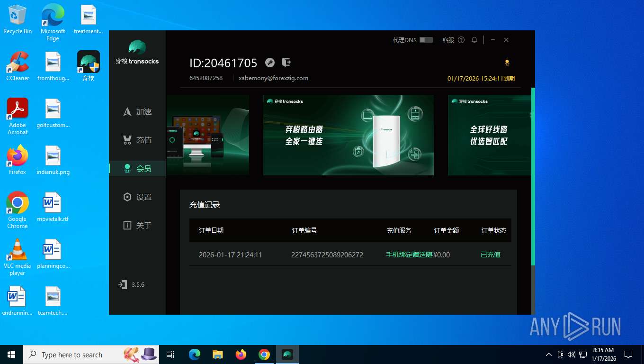Open the Action Center notifications
Image resolution: width=644 pixels, height=364 pixels.
coord(628,355)
